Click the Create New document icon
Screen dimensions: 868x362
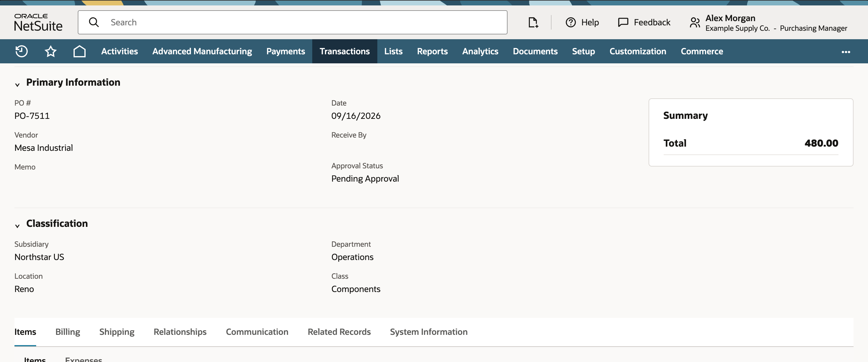coord(533,22)
